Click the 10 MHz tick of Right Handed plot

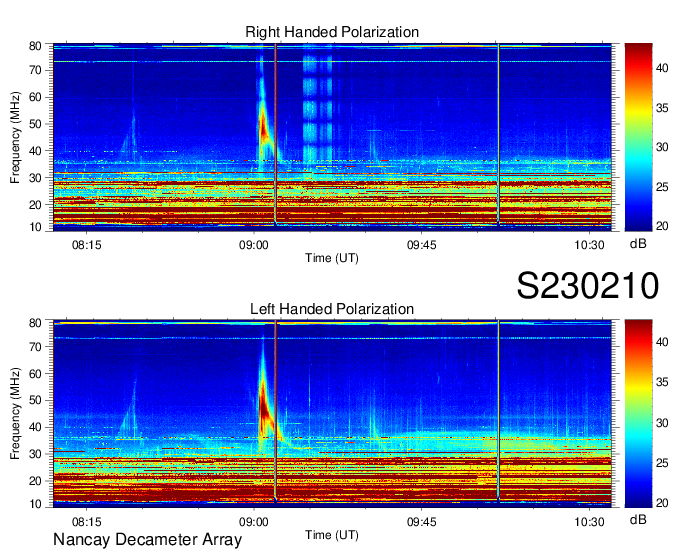coord(35,227)
